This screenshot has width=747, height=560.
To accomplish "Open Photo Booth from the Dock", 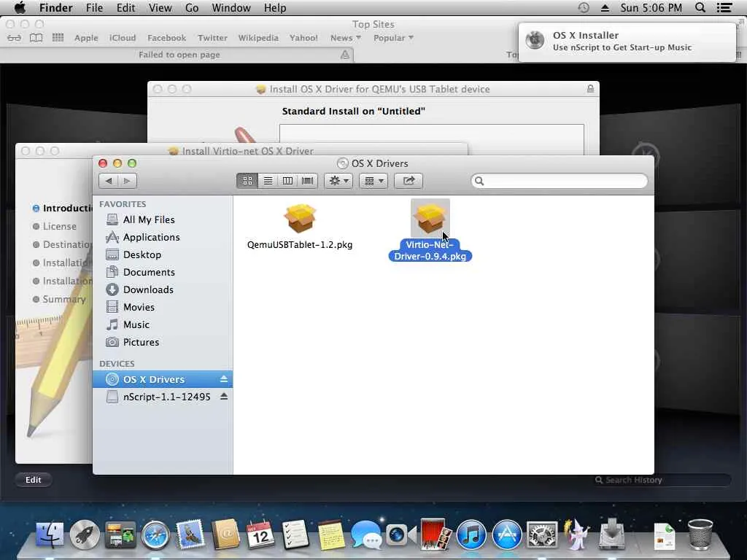I will pyautogui.click(x=435, y=534).
